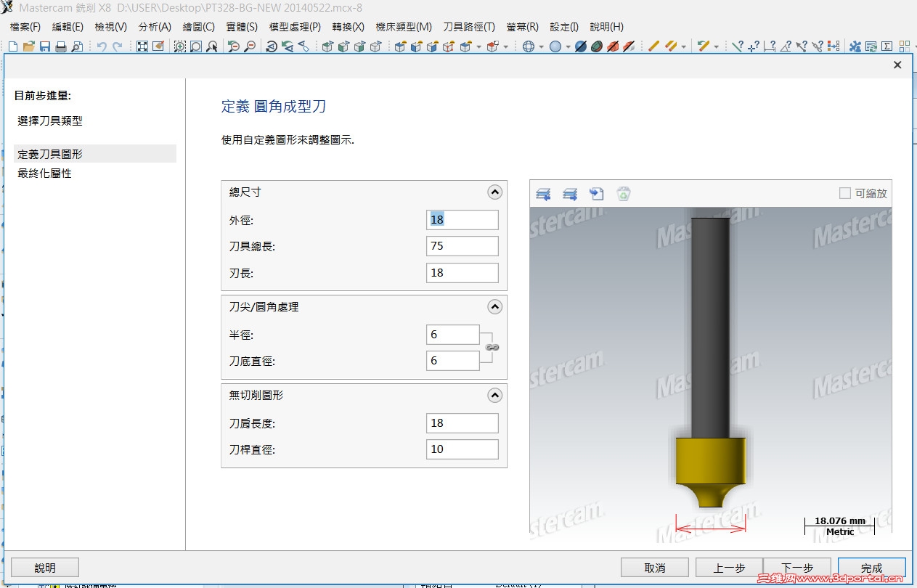
Task: Click the Redo arrow icon
Action: tap(118, 46)
